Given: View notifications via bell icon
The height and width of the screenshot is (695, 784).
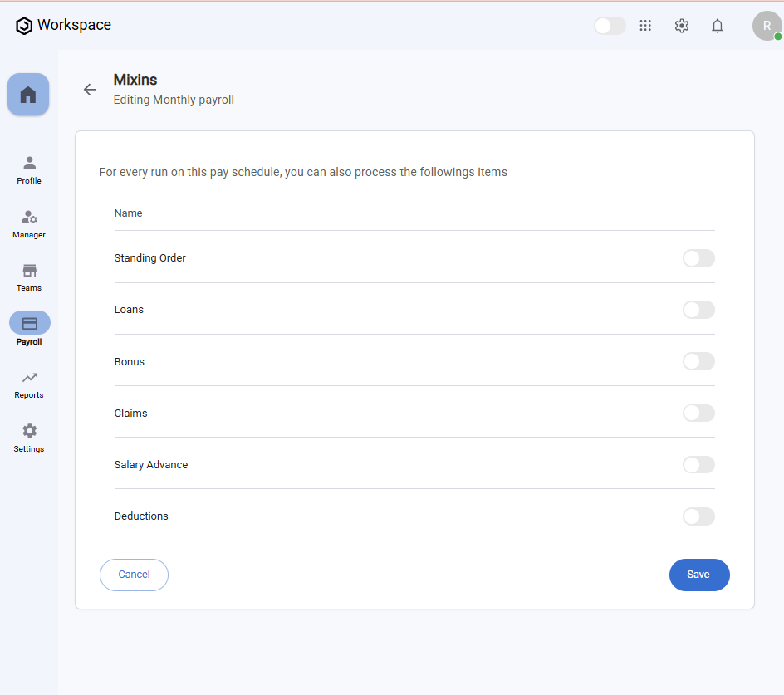Looking at the screenshot, I should pyautogui.click(x=718, y=26).
